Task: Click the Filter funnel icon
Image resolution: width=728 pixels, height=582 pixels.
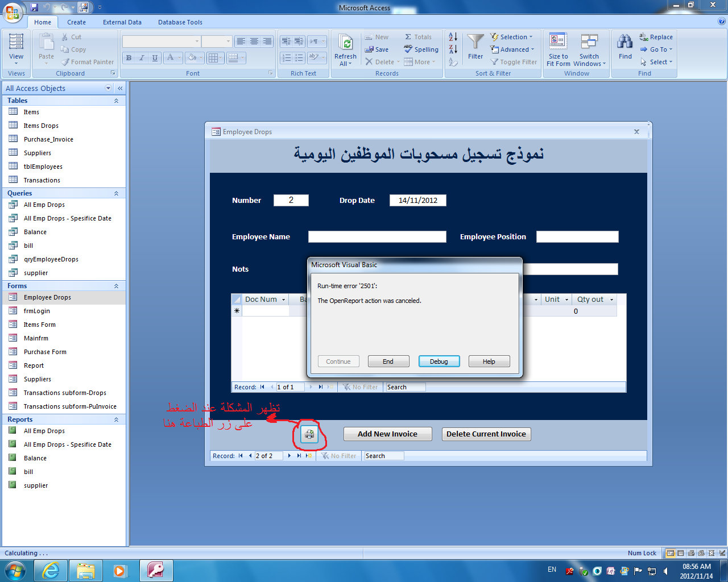Action: pyautogui.click(x=475, y=47)
